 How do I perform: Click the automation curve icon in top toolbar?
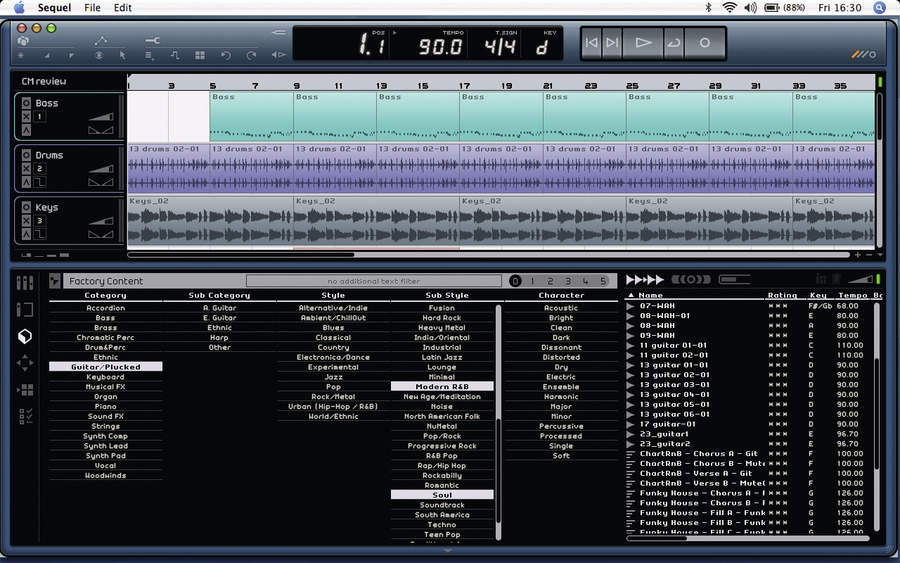pyautogui.click(x=101, y=40)
